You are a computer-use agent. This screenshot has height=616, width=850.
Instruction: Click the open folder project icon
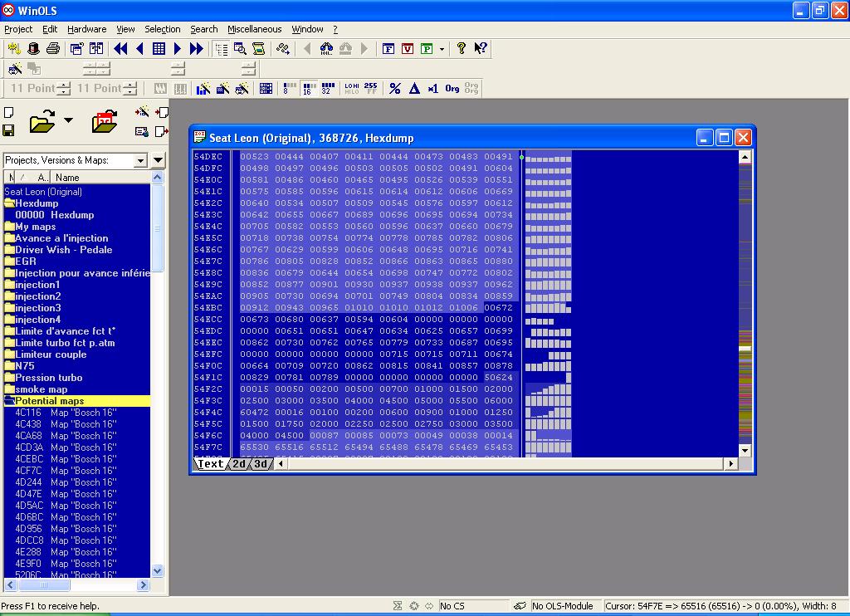42,121
